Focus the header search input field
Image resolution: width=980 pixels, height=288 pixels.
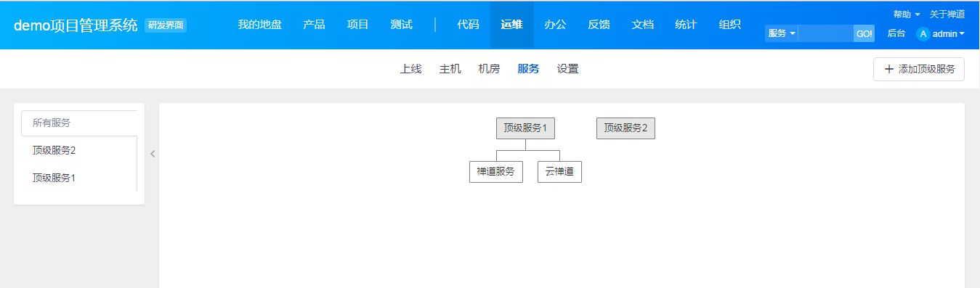click(826, 33)
